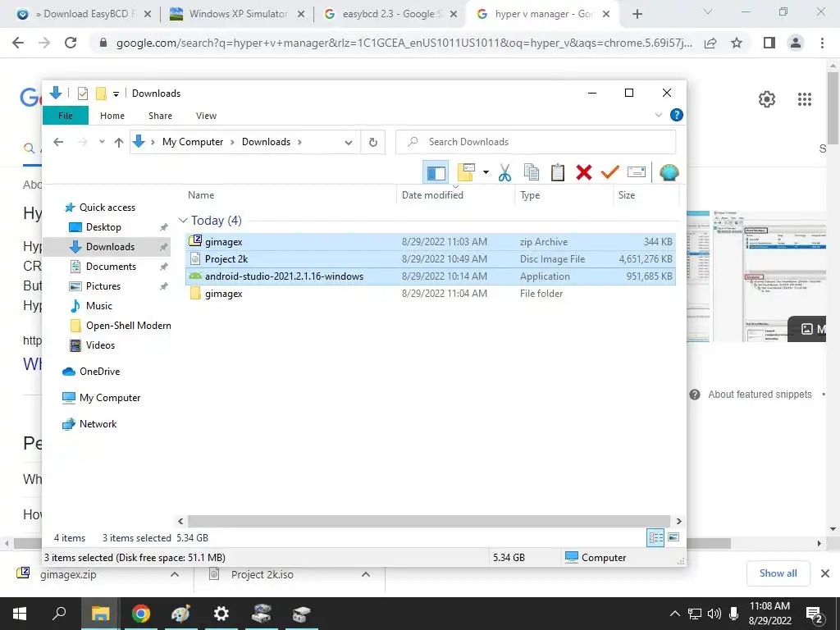
Task: Open the Project 2k.iso download options arrow
Action: coord(366,574)
